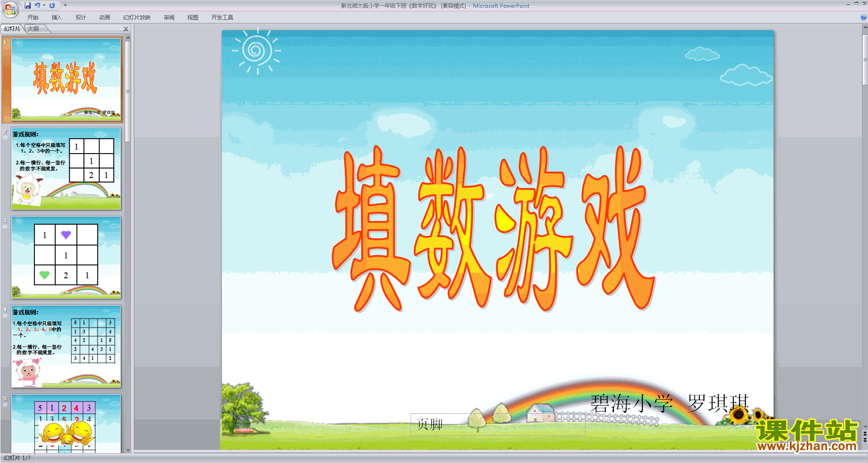The height and width of the screenshot is (463, 868).
Task: Go to previous slide double-arrow button
Action: pos(865,434)
